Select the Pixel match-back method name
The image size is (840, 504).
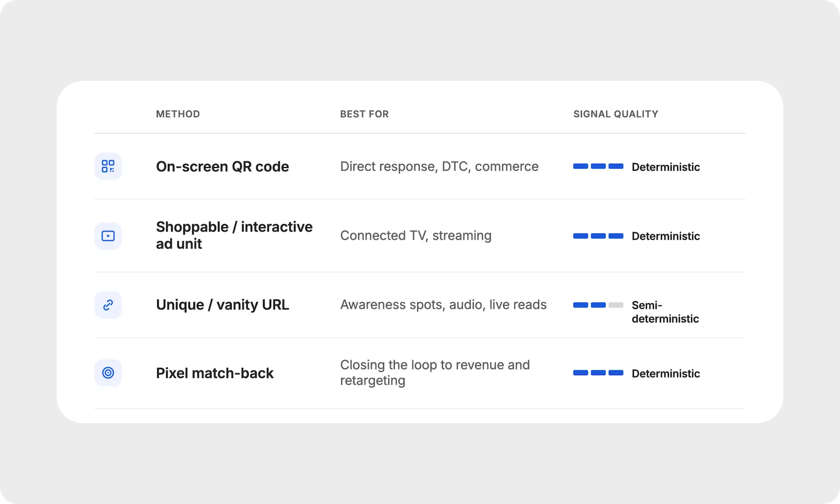tap(215, 373)
